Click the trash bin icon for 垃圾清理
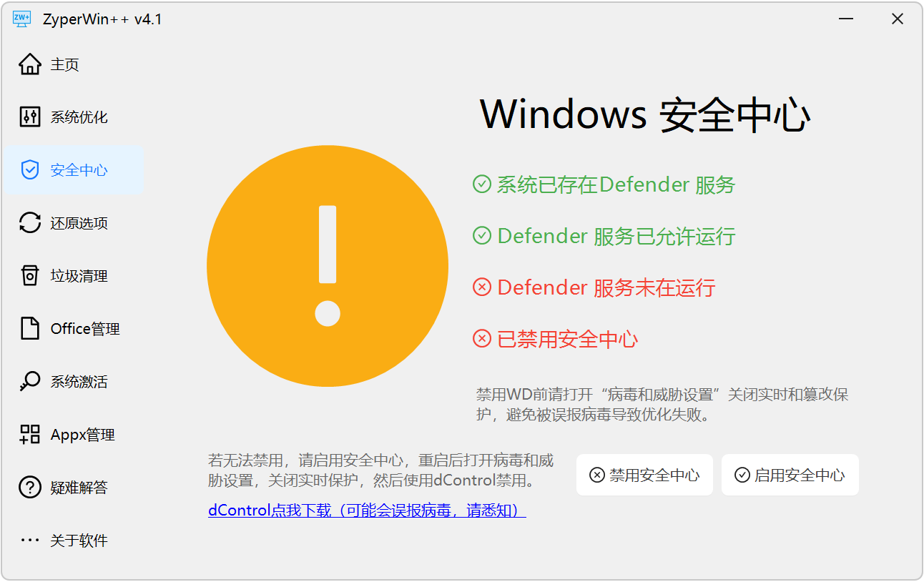924x582 pixels. tap(30, 276)
